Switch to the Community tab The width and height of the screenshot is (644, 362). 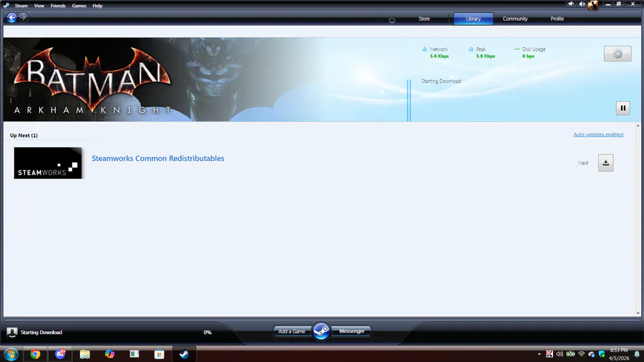click(515, 19)
